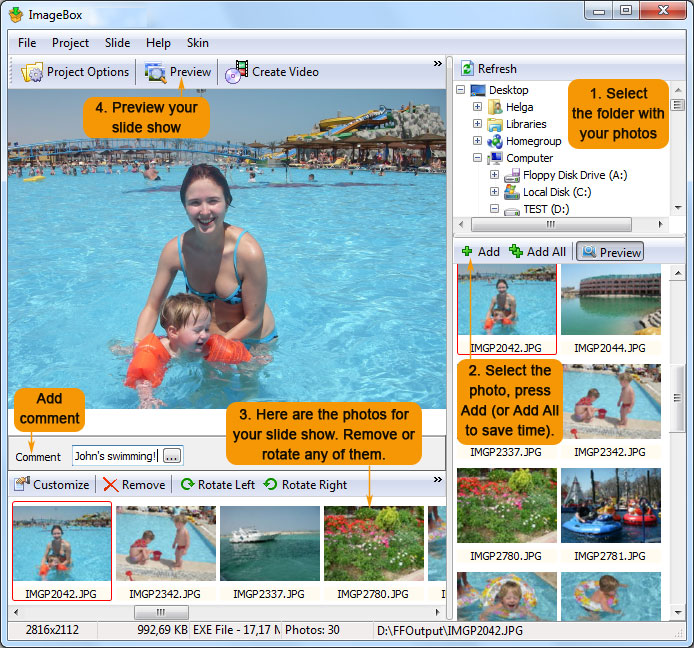Expand the Helga folder tree node
Image resolution: width=694 pixels, height=648 pixels.
point(478,107)
